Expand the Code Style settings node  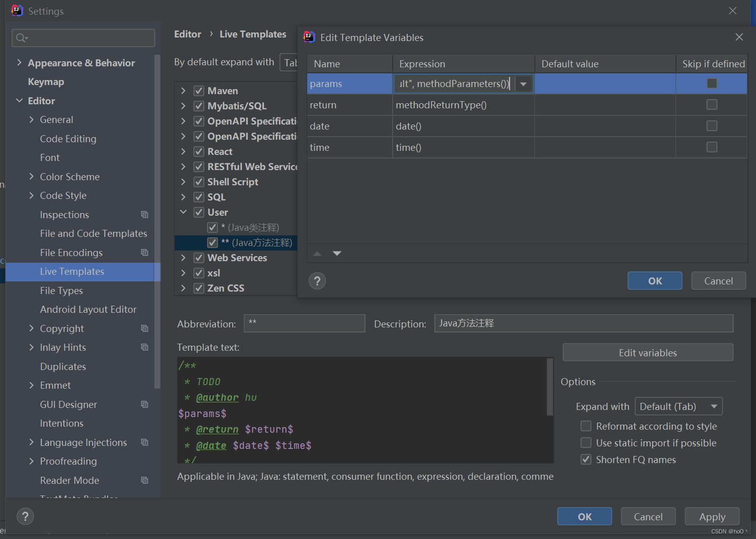coord(31,195)
